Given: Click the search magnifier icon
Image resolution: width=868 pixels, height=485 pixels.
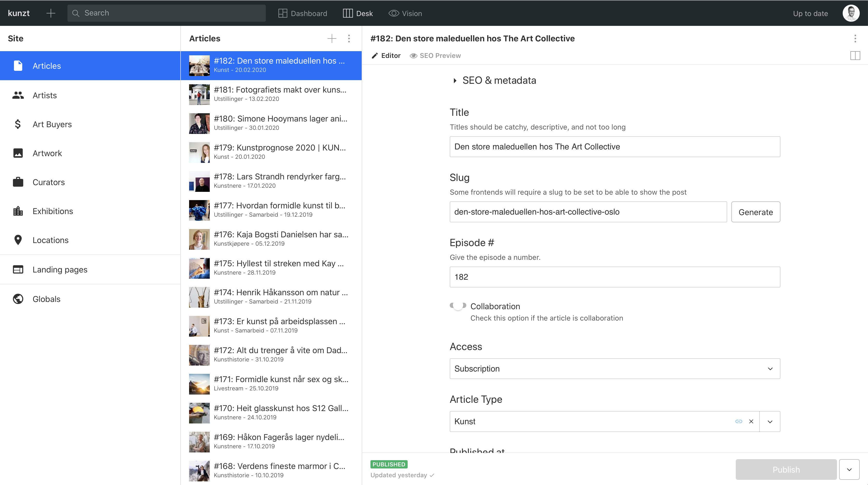Looking at the screenshot, I should coord(76,13).
